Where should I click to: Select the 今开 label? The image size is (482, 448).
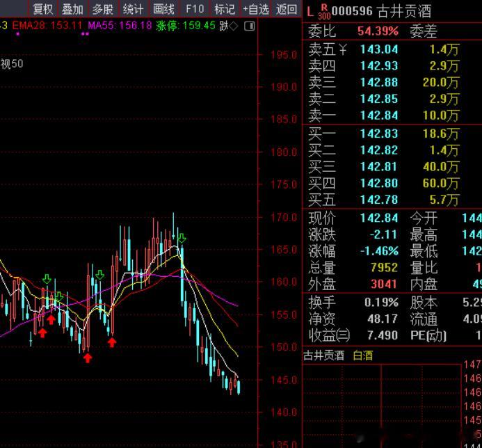[x=424, y=218]
